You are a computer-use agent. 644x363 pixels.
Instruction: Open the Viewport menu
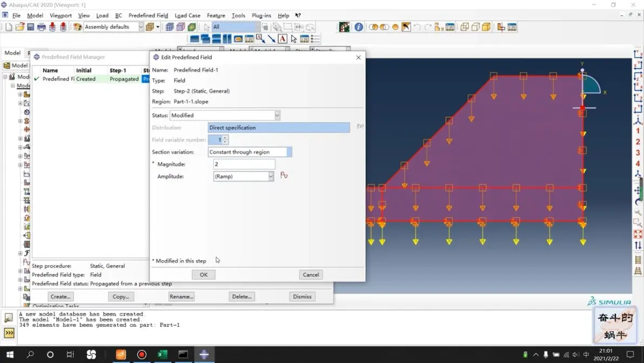(x=61, y=16)
